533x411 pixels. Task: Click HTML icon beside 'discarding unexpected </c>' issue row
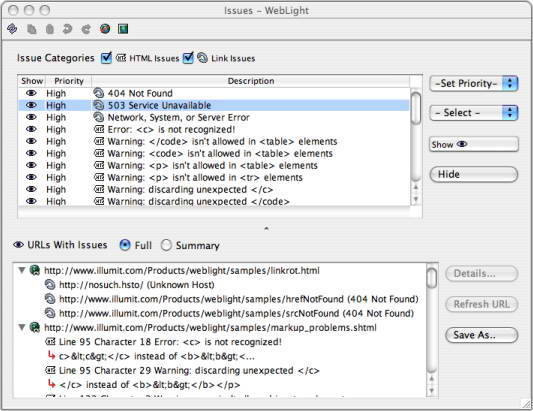99,189
